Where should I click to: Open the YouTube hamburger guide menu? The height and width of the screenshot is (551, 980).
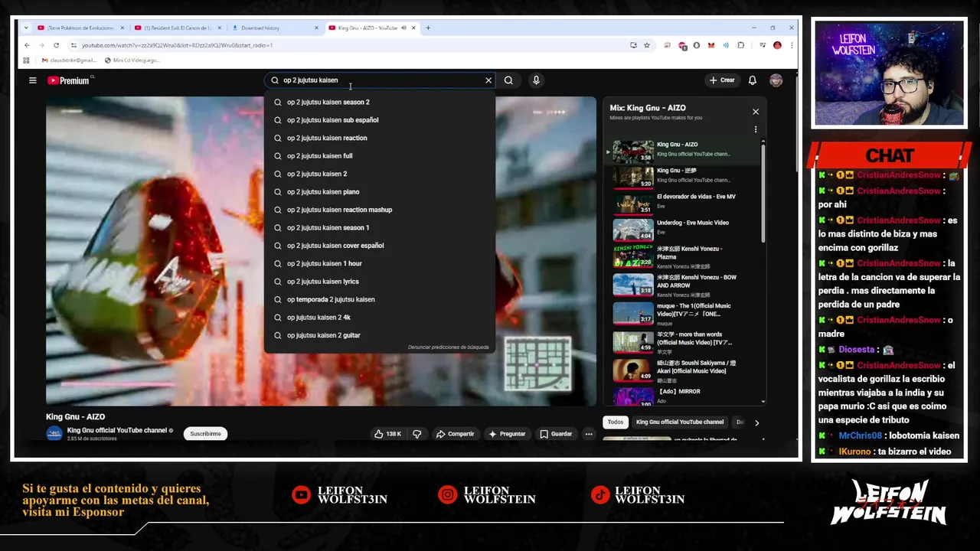coord(32,80)
